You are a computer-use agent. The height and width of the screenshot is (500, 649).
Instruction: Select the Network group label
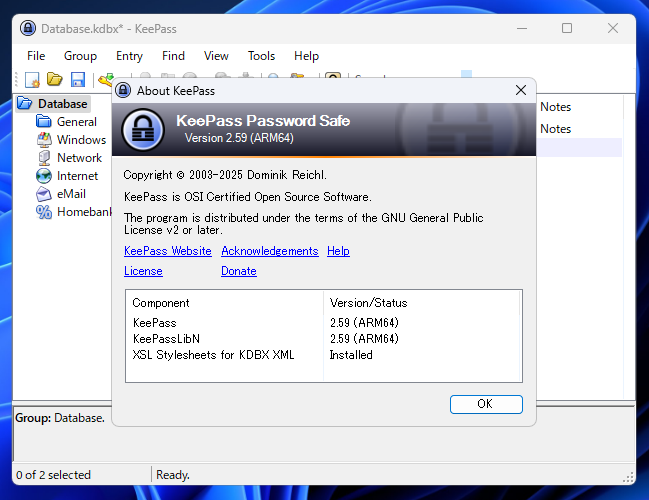tap(79, 158)
